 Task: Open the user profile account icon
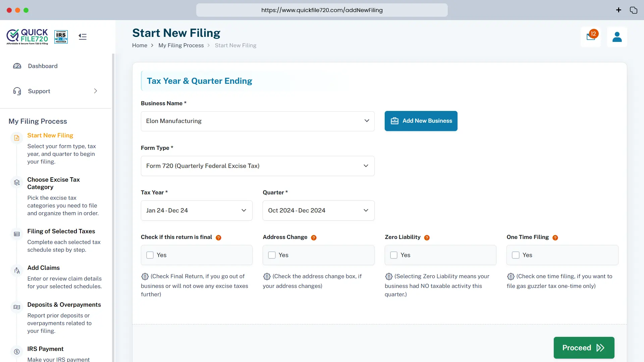pos(617,37)
